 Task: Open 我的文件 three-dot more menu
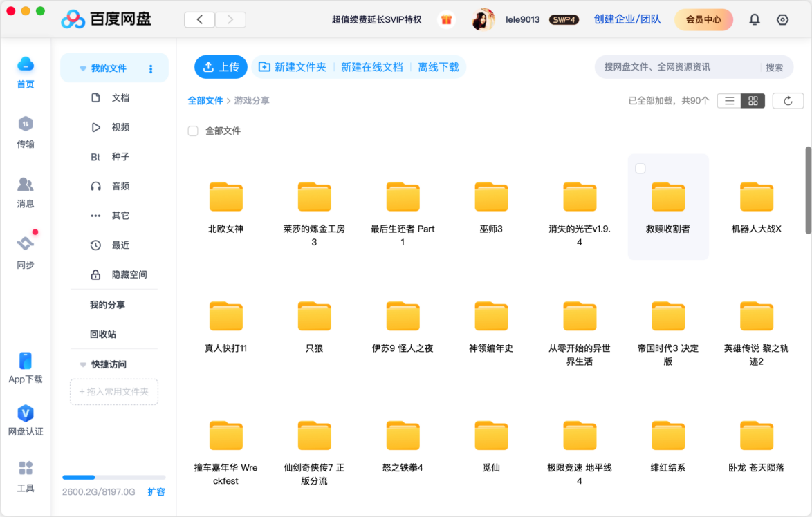pyautogui.click(x=151, y=69)
